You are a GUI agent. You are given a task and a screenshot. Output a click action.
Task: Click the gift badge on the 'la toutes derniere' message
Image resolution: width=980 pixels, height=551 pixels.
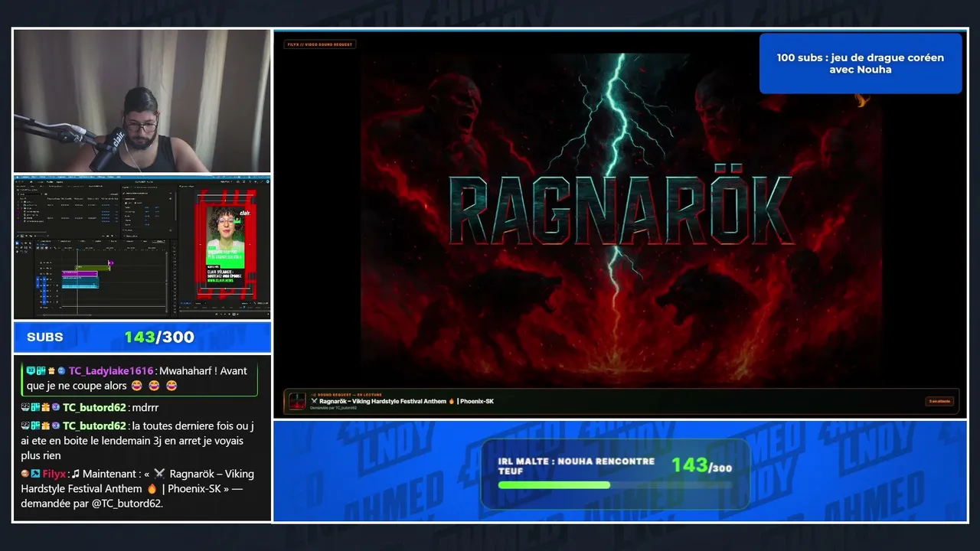click(45, 426)
